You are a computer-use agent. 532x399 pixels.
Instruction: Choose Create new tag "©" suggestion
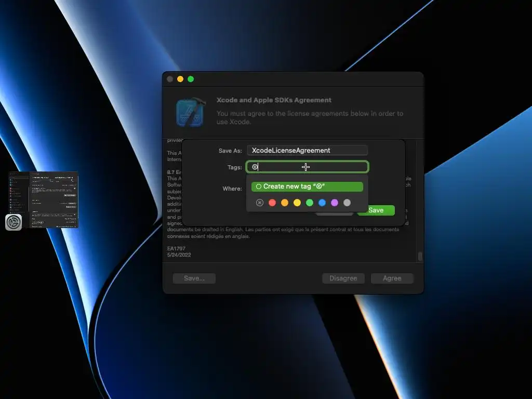point(307,187)
